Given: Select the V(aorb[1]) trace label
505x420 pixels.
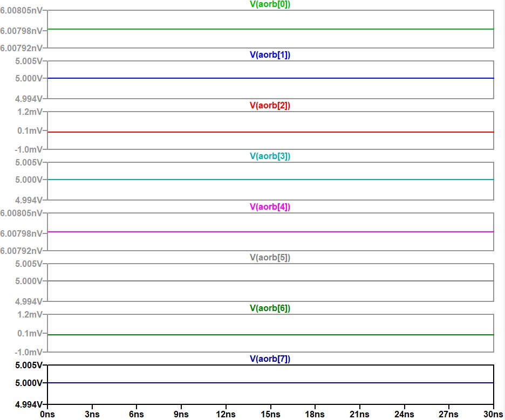Looking at the screenshot, I should 270,54.
